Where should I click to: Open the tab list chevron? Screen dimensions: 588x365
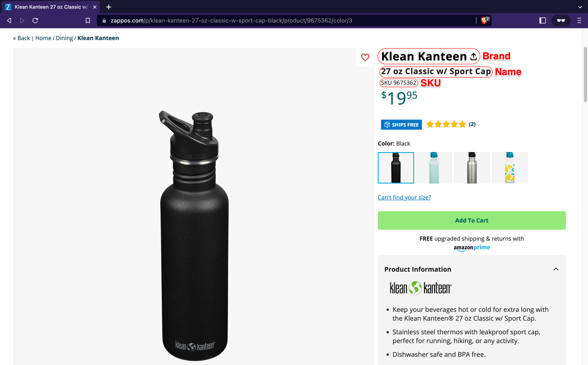pyautogui.click(x=579, y=7)
